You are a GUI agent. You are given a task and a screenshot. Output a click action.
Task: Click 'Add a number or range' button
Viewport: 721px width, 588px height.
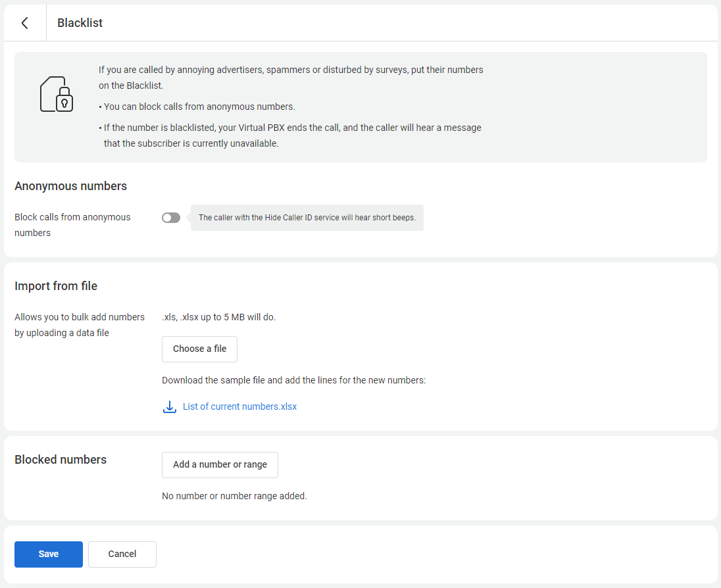click(220, 465)
